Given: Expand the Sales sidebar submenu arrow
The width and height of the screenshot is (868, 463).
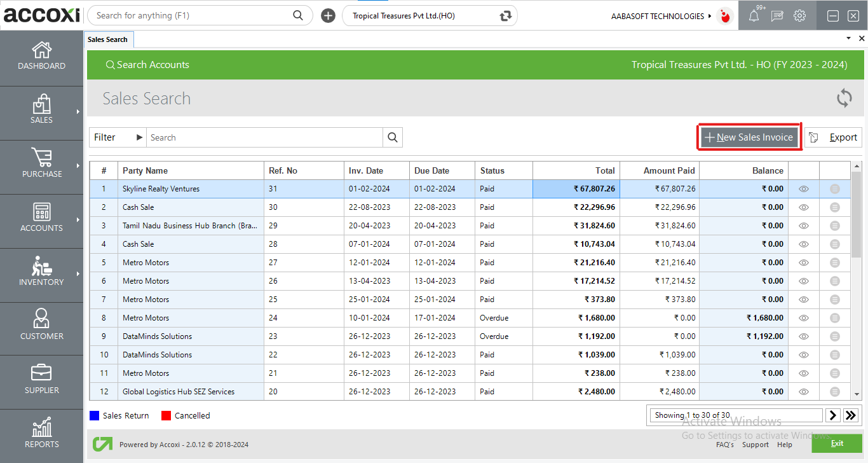Looking at the screenshot, I should pyautogui.click(x=78, y=113).
